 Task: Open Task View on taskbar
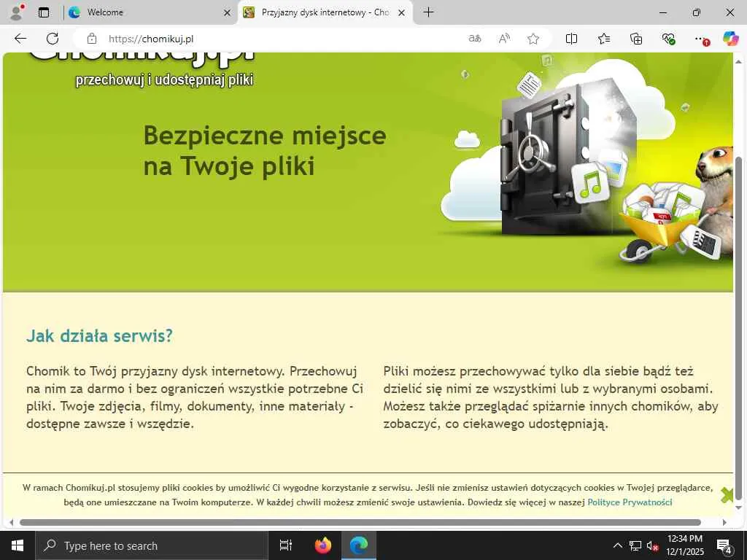pyautogui.click(x=286, y=545)
